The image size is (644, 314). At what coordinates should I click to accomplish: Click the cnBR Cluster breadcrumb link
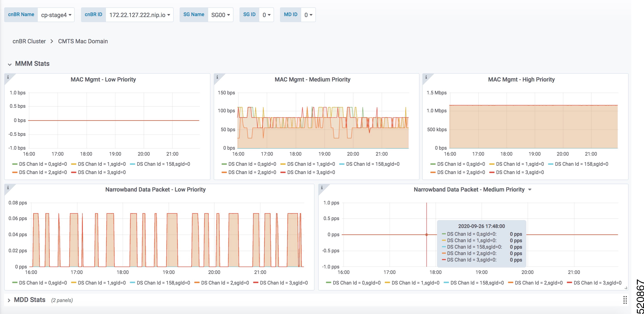coord(29,41)
